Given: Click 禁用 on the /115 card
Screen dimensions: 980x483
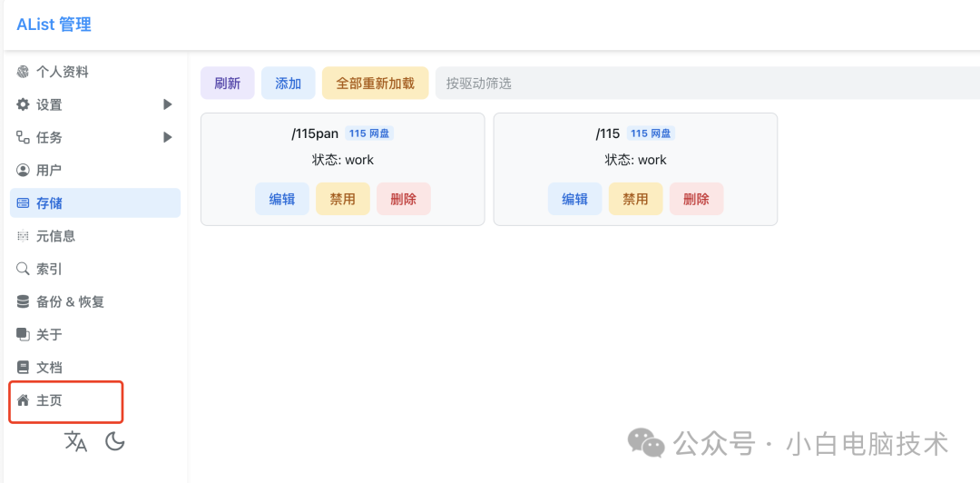Looking at the screenshot, I should click(635, 199).
